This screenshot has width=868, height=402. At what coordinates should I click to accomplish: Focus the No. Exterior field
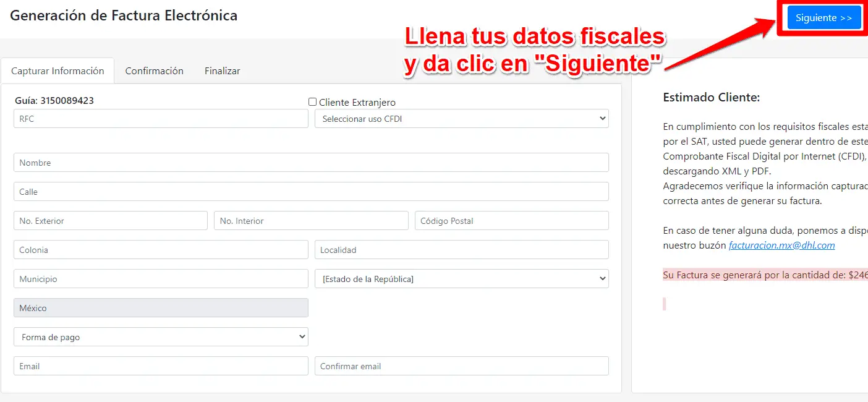(111, 221)
